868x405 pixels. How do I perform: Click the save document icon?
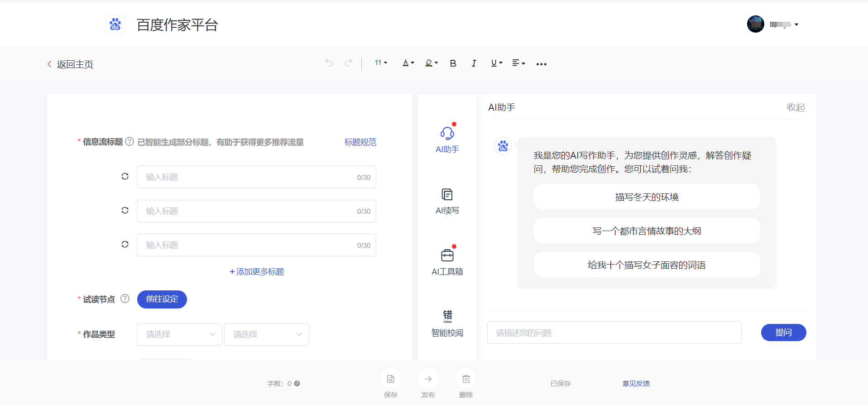pyautogui.click(x=390, y=379)
